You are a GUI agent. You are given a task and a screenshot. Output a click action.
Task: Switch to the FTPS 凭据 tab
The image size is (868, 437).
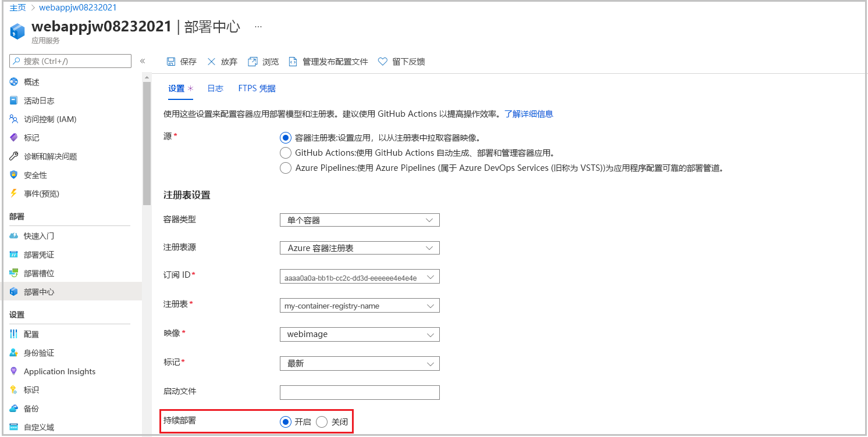tap(257, 88)
